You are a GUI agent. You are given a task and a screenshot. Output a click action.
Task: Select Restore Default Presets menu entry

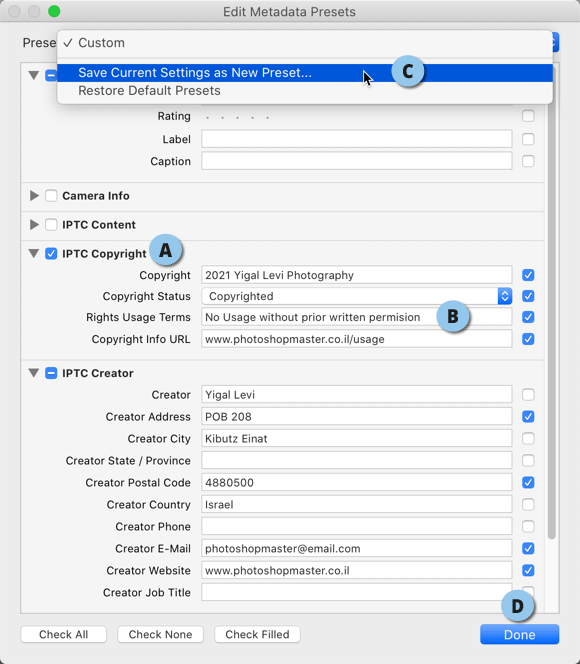(305, 91)
